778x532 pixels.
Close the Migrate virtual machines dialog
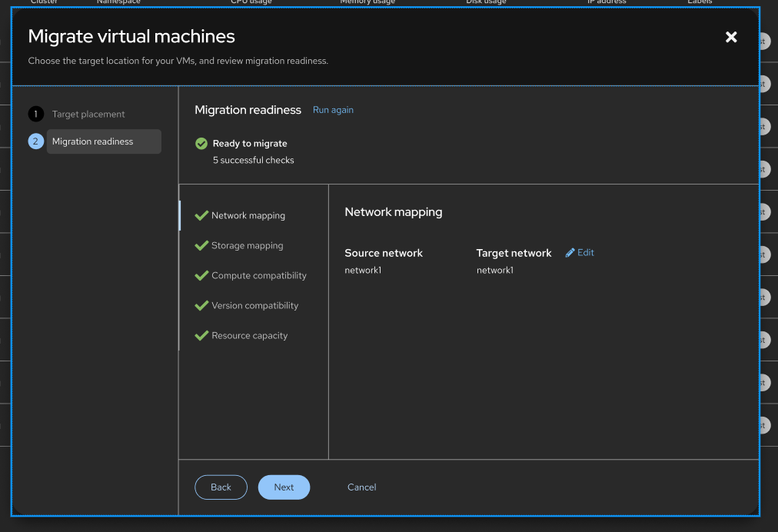731,37
